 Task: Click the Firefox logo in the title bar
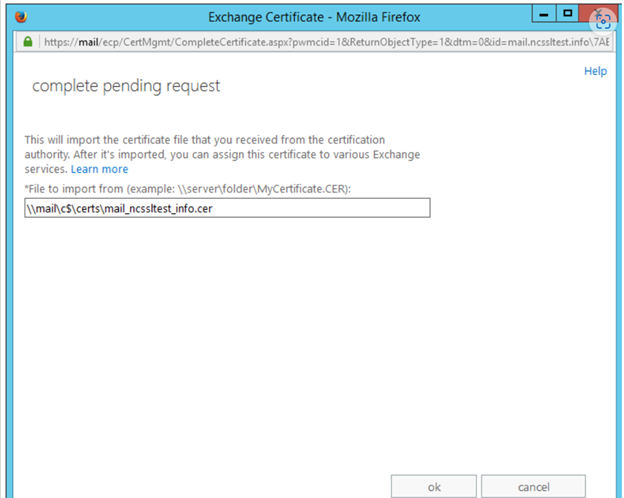tap(21, 17)
